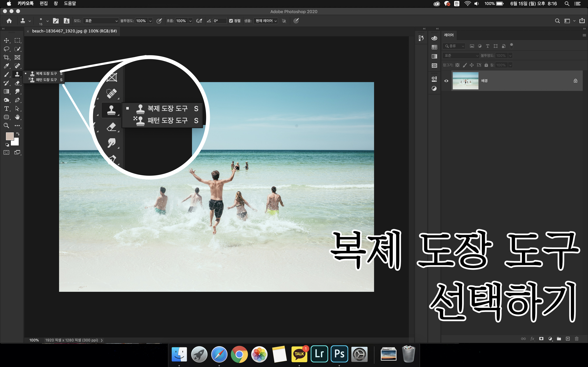Select the Zoom tool in toolbar
The width and height of the screenshot is (588, 367).
point(6,126)
